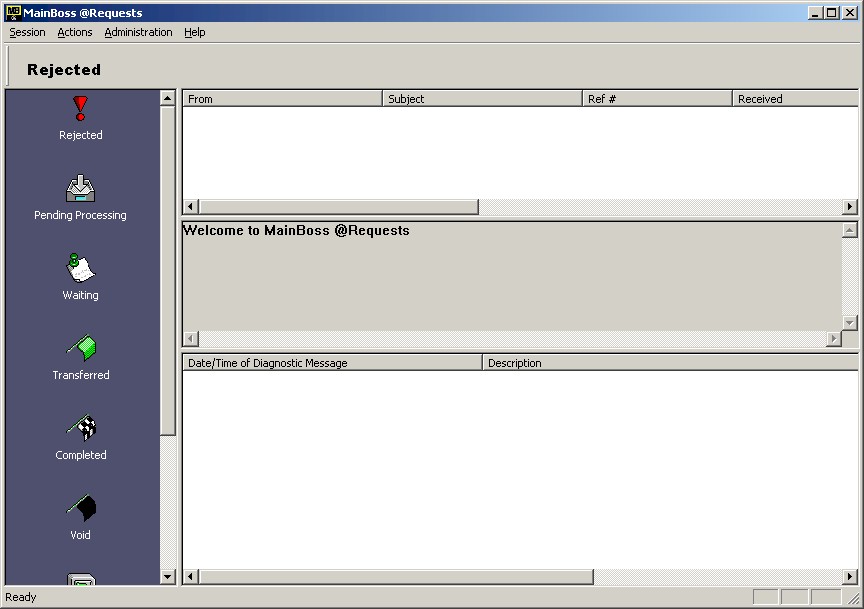This screenshot has width=864, height=609.
Task: Click the Description column header
Action: pos(670,363)
